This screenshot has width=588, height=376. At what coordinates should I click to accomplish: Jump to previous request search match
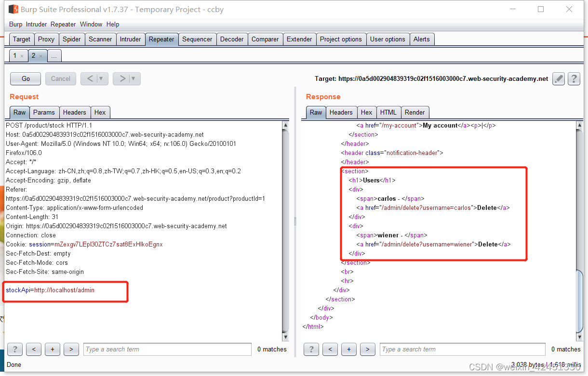pyautogui.click(x=34, y=349)
